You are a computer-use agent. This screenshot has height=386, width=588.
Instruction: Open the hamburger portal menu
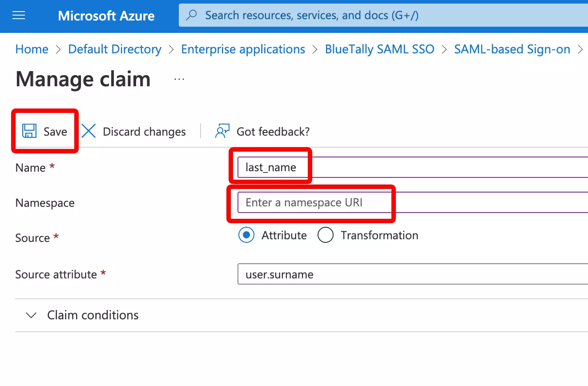click(x=19, y=16)
